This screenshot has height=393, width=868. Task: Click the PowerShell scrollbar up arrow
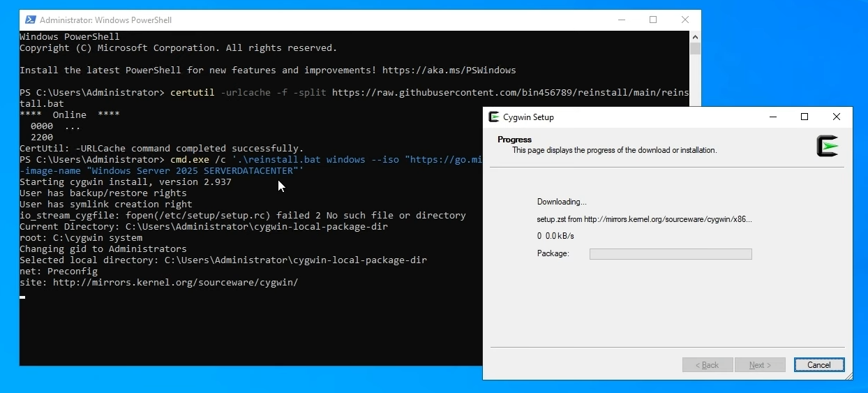[695, 36]
